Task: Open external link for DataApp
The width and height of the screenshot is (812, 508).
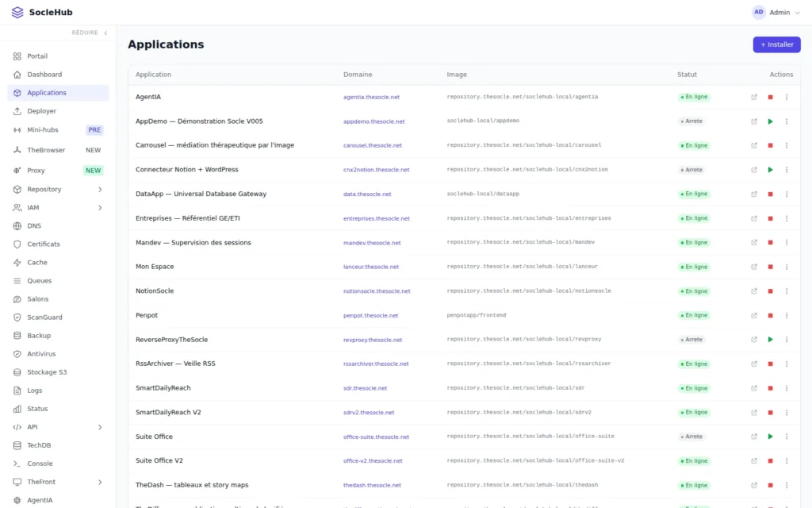Action: pos(754,194)
